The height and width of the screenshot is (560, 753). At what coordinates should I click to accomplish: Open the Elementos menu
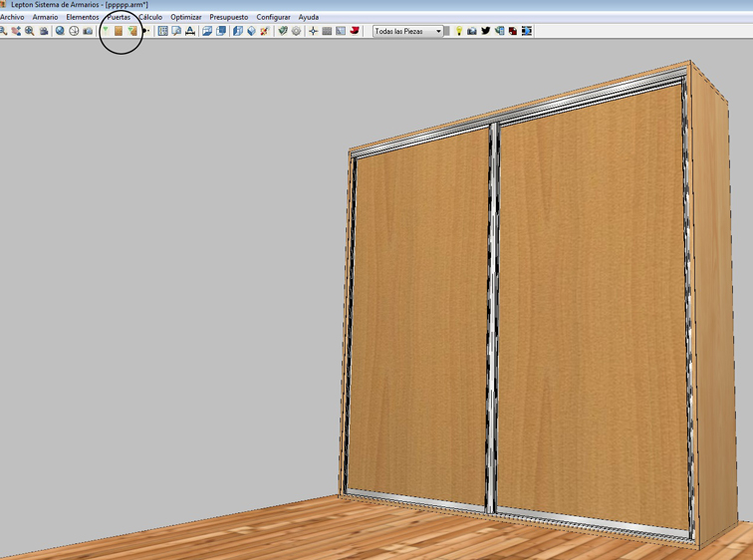[x=83, y=17]
